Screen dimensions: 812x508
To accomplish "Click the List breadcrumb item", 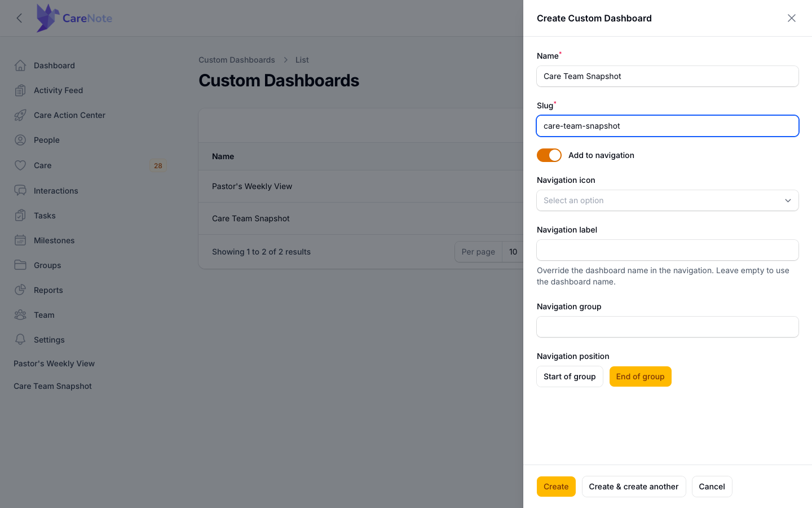I will [x=302, y=60].
